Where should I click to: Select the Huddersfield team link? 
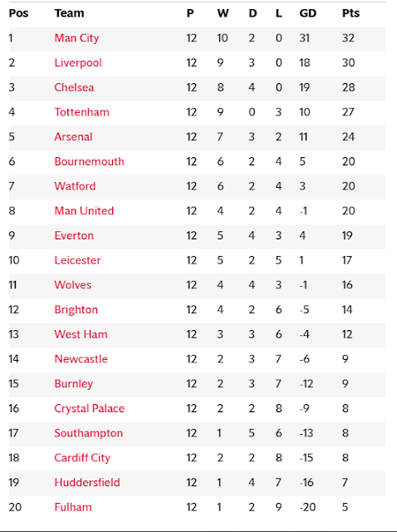pos(87,482)
